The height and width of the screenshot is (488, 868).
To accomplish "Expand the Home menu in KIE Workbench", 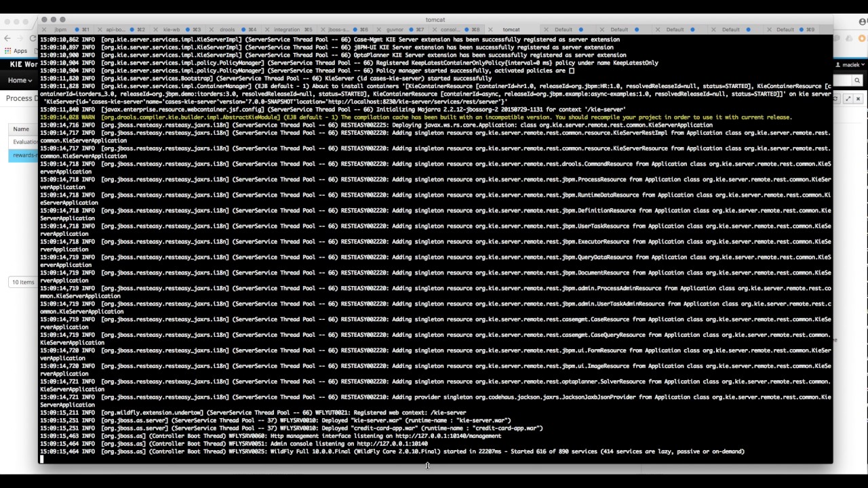I will [x=19, y=81].
